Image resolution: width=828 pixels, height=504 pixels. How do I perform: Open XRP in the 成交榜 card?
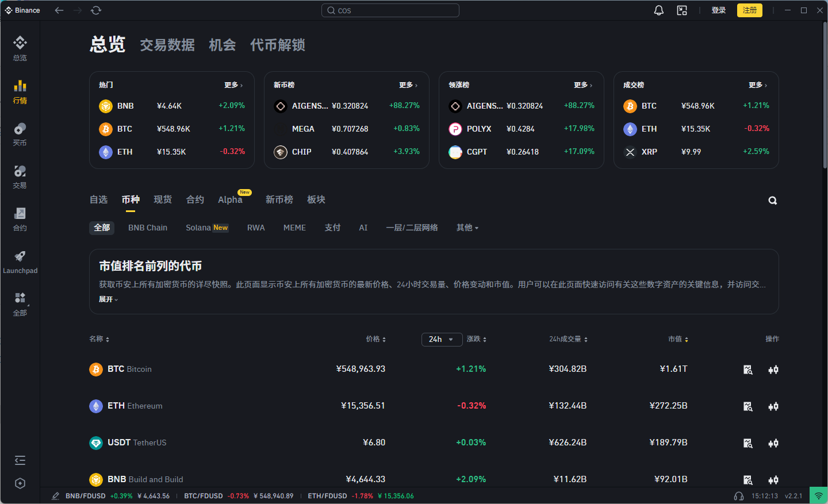click(x=696, y=152)
